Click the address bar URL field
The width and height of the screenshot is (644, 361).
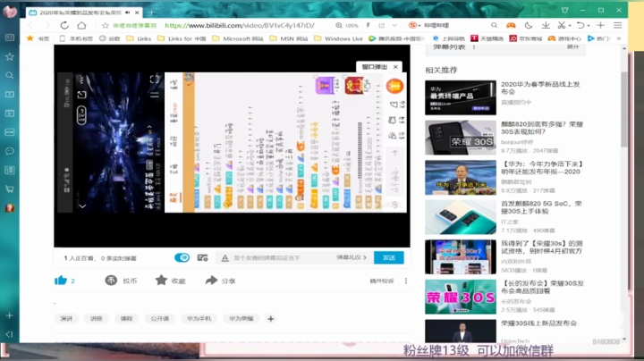coord(240,25)
